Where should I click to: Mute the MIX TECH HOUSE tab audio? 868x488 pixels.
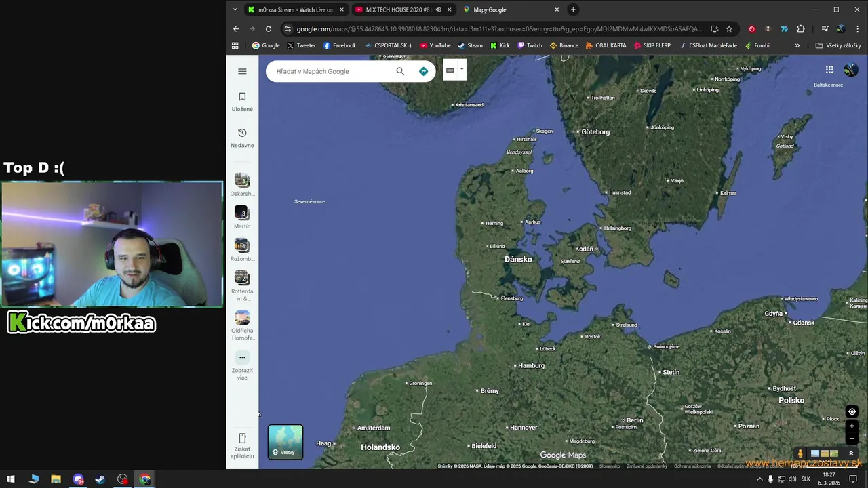(438, 9)
